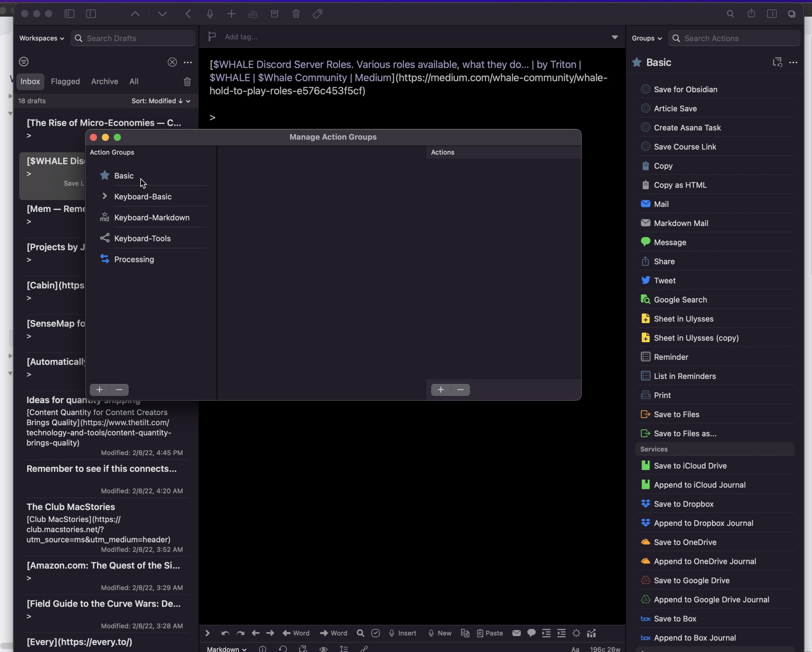
Task: Click the chart icon in bottom toolbar
Action: pos(591,633)
